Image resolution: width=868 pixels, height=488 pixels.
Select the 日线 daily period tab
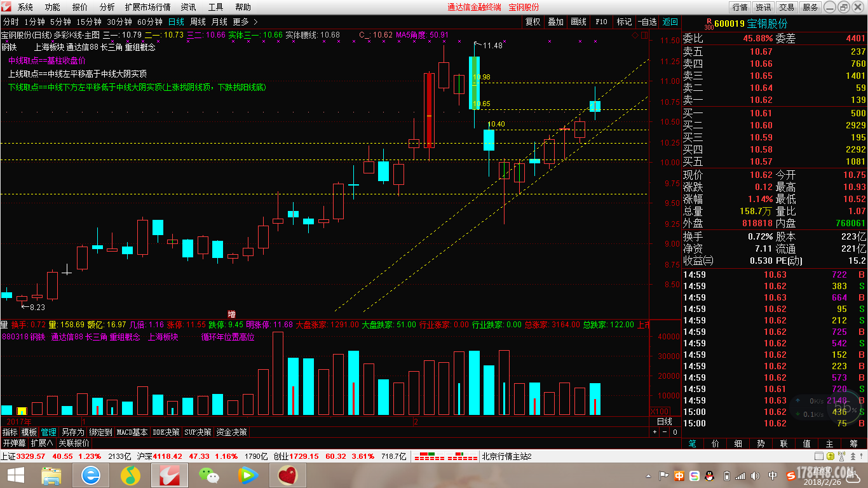pyautogui.click(x=176, y=22)
